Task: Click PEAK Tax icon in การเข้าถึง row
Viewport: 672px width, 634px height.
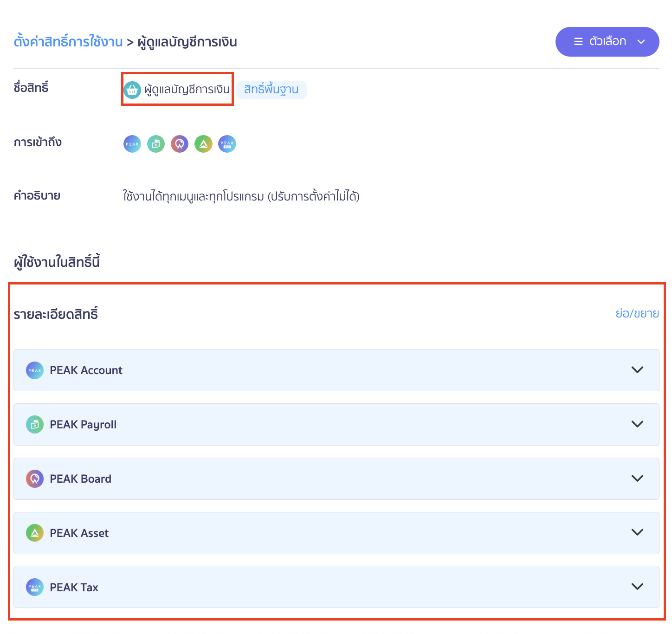Action: coord(227,144)
